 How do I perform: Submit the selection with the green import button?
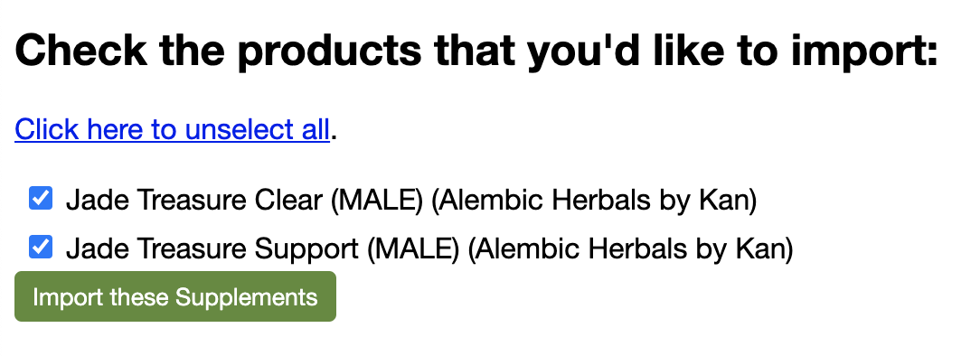click(x=175, y=296)
